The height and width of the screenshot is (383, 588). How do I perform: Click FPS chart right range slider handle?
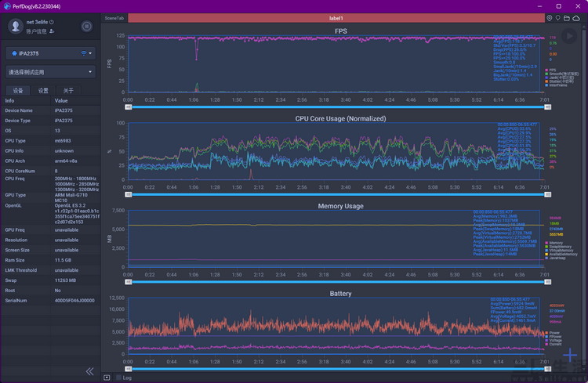[x=548, y=107]
